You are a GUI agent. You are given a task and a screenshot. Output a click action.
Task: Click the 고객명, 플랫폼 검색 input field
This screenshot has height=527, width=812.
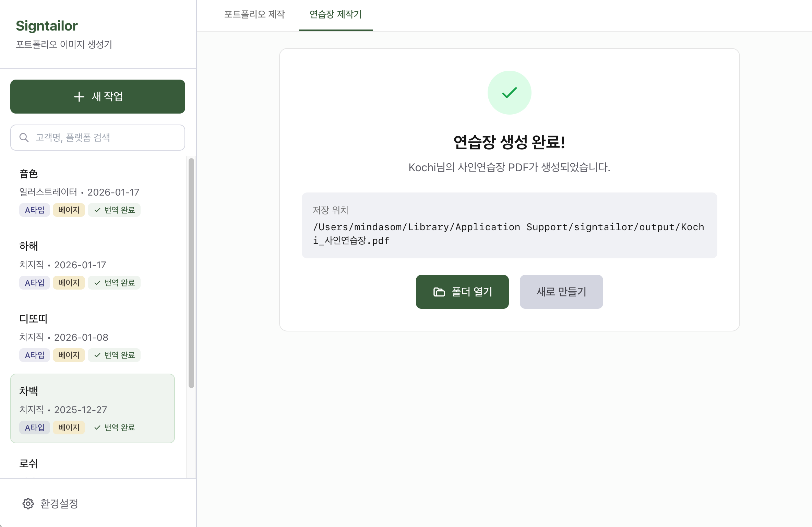pos(97,137)
